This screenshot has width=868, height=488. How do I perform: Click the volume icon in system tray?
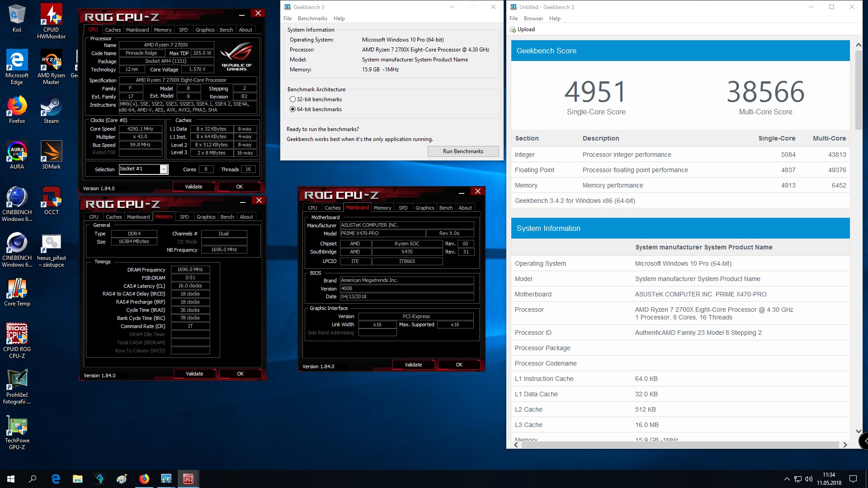click(x=809, y=479)
